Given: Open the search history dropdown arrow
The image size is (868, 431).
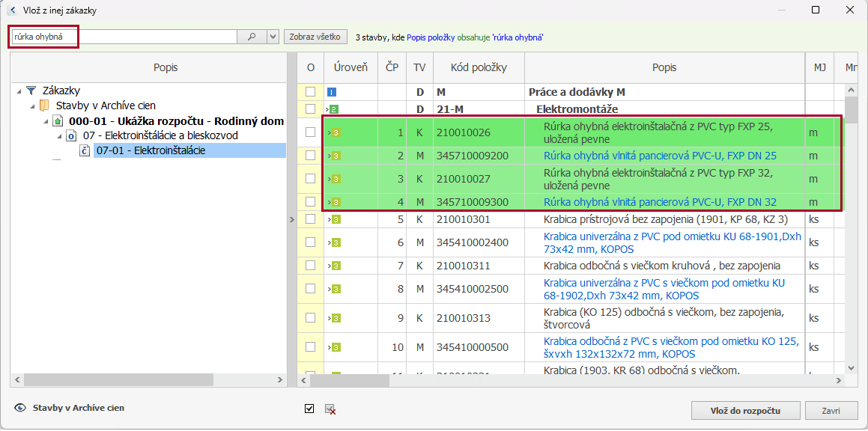Looking at the screenshot, I should point(272,37).
